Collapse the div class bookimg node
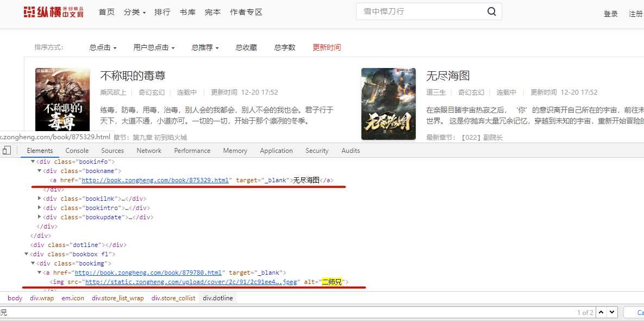 (33, 263)
